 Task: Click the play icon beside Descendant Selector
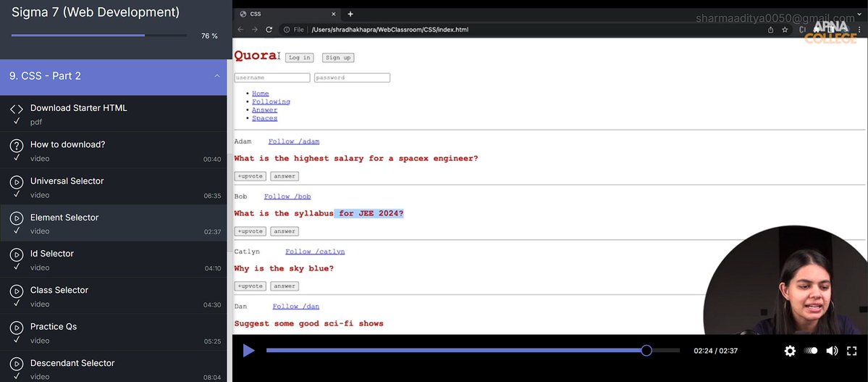coord(17,365)
